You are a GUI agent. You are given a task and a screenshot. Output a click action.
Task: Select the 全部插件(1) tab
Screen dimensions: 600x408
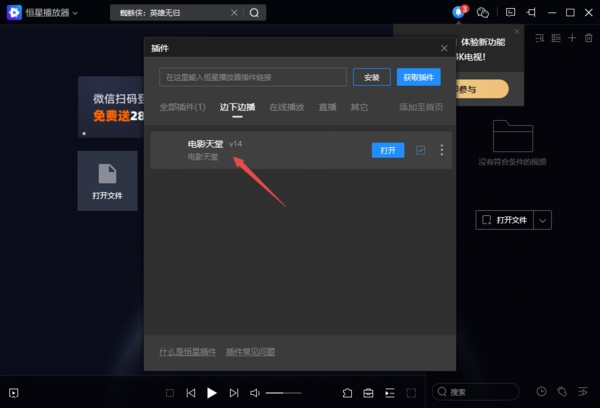pyautogui.click(x=182, y=107)
